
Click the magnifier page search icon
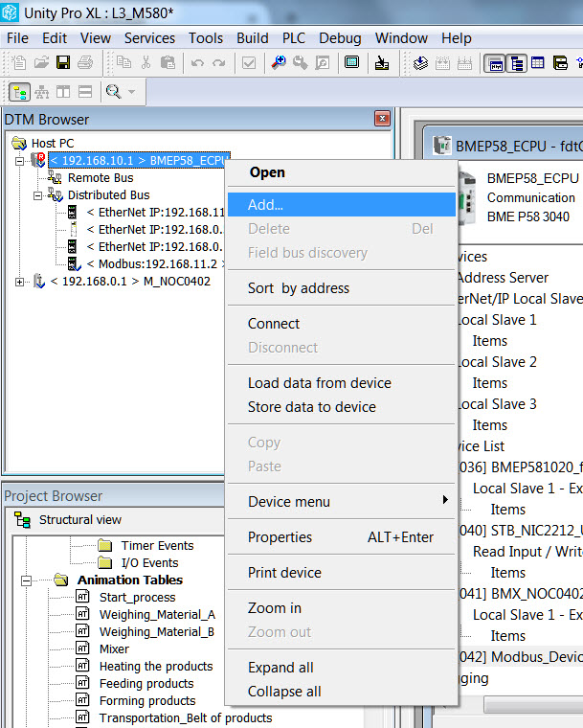pos(323,62)
